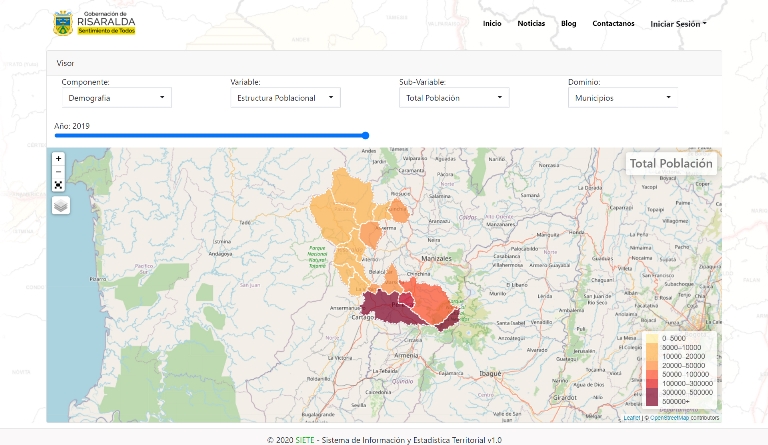768x445 pixels.
Task: Navigate to the Blog
Action: (x=569, y=23)
